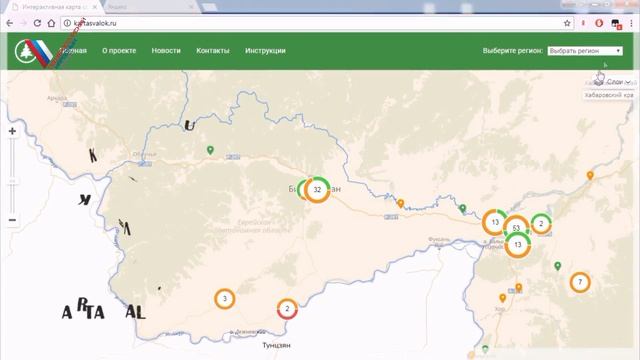Click the site info icon in address bar
Image resolution: width=640 pixels, height=360 pixels.
[67, 23]
